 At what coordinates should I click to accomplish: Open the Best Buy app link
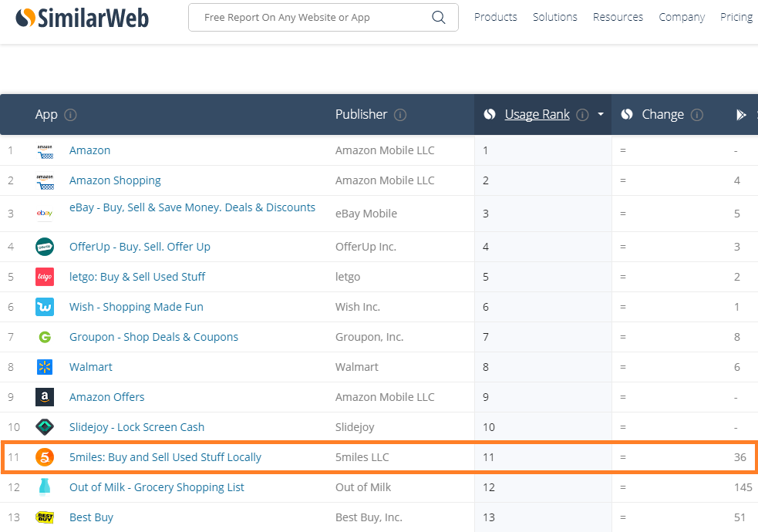[91, 517]
